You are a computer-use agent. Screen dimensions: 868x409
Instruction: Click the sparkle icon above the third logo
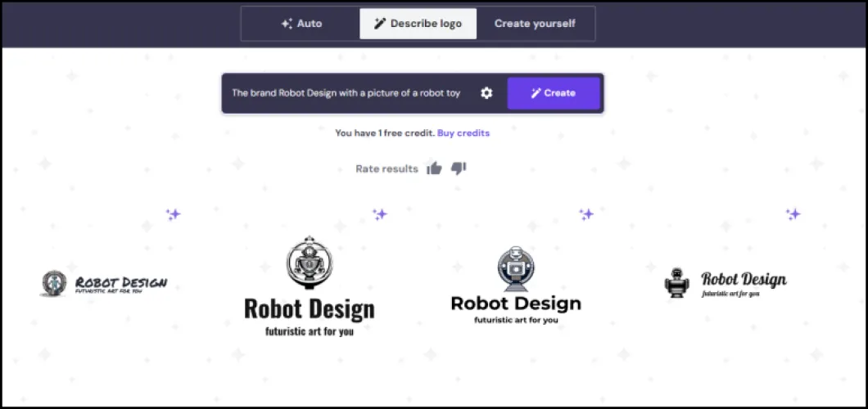(x=586, y=214)
